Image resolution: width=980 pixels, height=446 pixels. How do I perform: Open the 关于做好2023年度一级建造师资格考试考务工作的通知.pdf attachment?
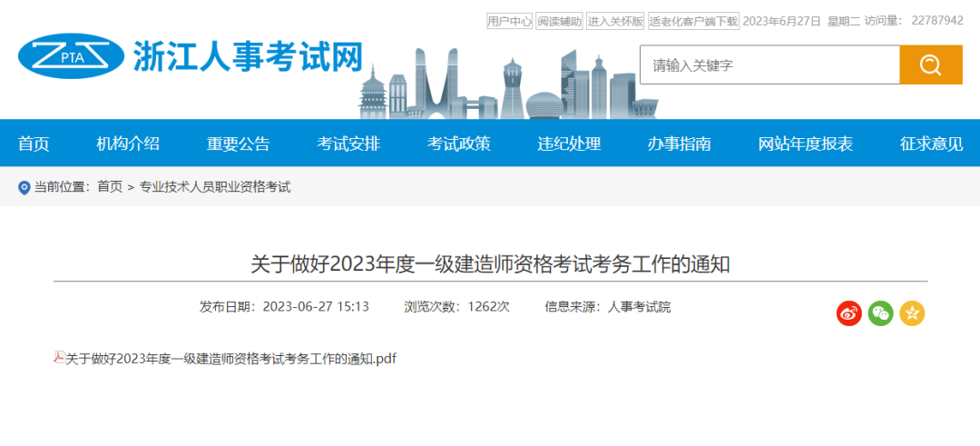(x=231, y=359)
